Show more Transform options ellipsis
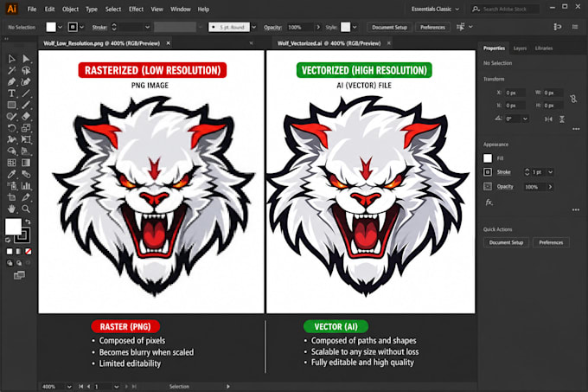588x392 pixels. pos(576,129)
